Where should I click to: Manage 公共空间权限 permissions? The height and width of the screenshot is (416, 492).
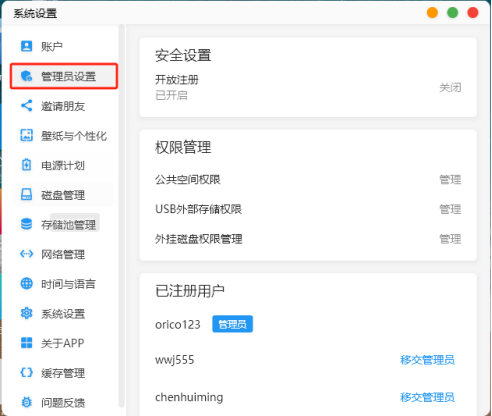[x=450, y=180]
